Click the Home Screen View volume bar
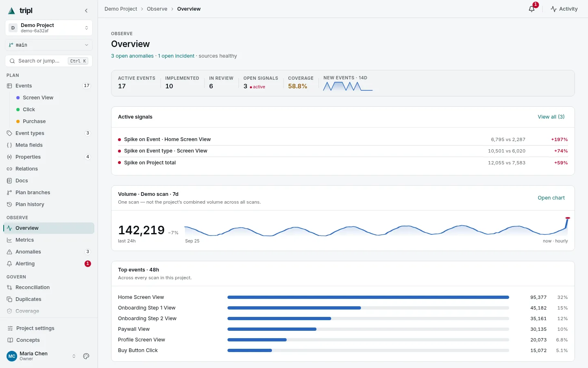Screen dimensions: 588x368 pos(368,297)
